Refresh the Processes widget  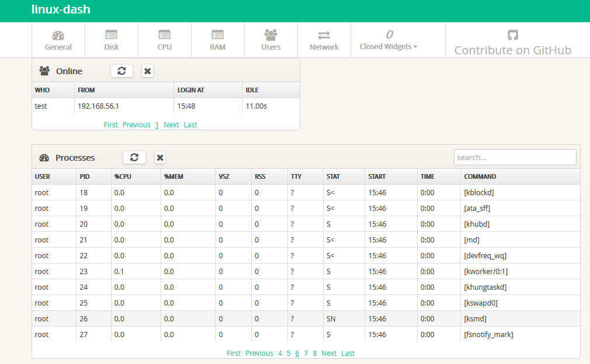click(134, 157)
